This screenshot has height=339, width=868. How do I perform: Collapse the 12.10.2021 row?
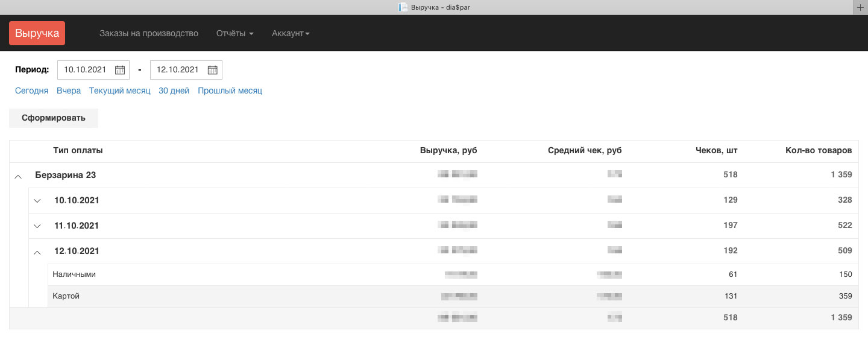37,252
